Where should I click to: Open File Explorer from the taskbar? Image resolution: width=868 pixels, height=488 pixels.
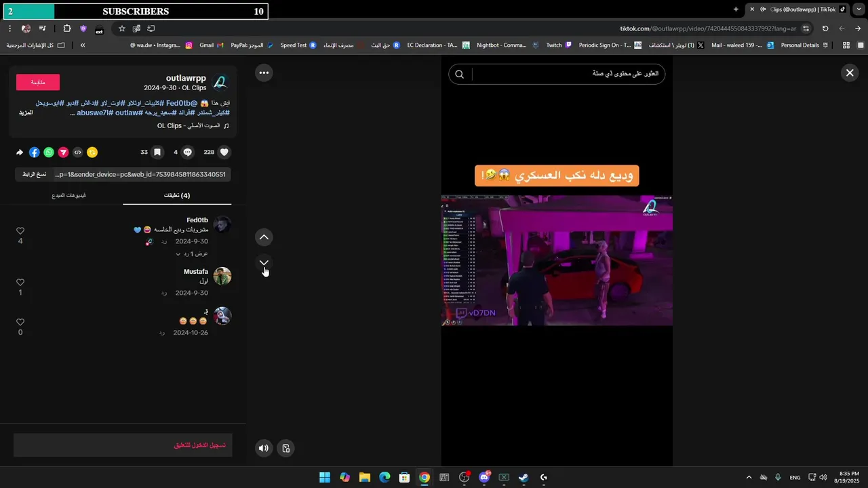pyautogui.click(x=365, y=477)
